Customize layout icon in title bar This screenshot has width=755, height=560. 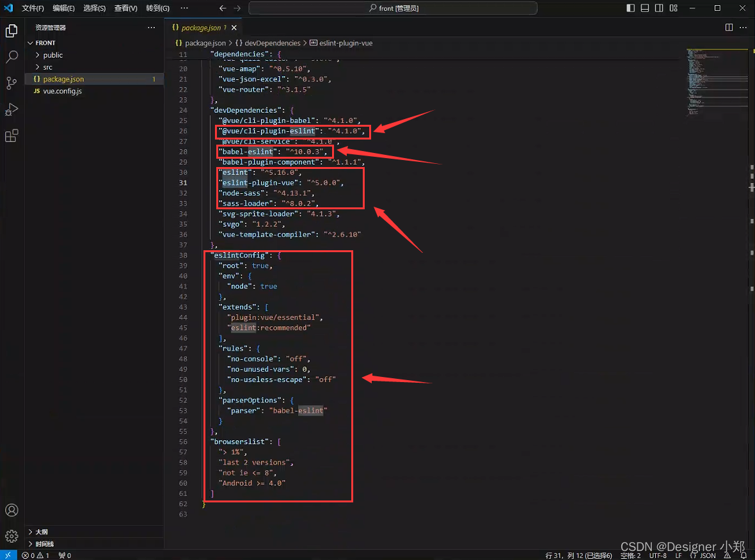[x=674, y=8]
